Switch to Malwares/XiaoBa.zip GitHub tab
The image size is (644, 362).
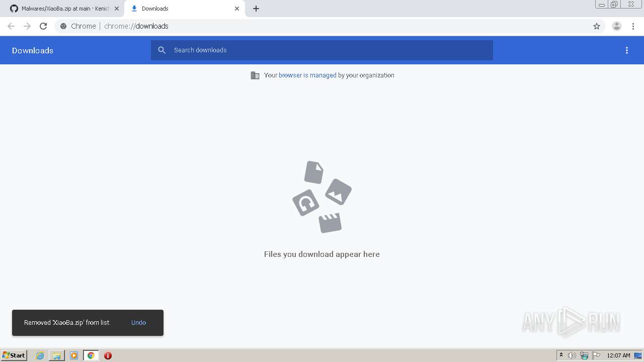click(x=60, y=9)
